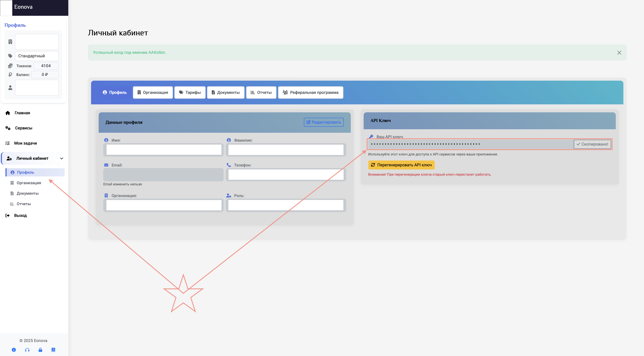Collapse the Личный кабинет sidebar chevron

coord(62,158)
